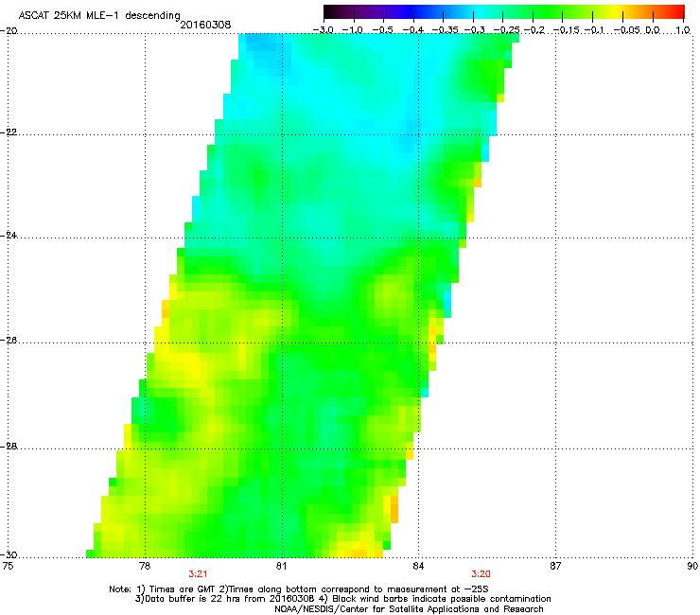The width and height of the screenshot is (700, 615).
Task: Click the NOAA/NESDIS credit line
Action: pos(409,609)
